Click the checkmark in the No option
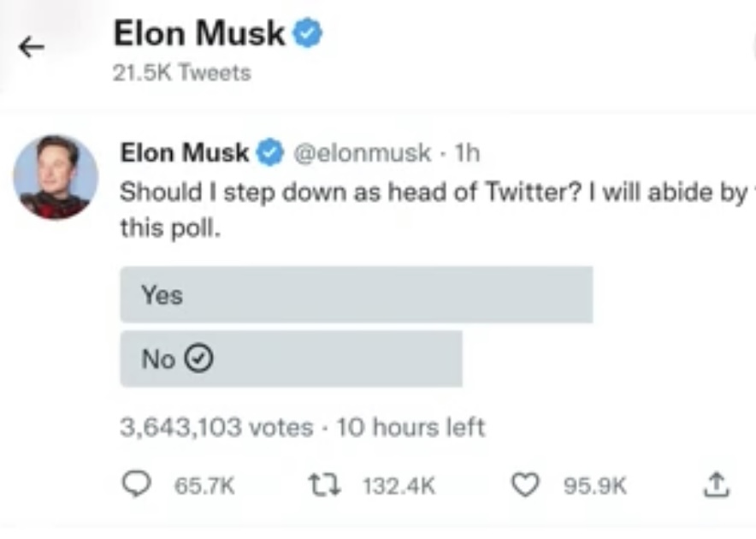The width and height of the screenshot is (756, 539). click(x=199, y=360)
